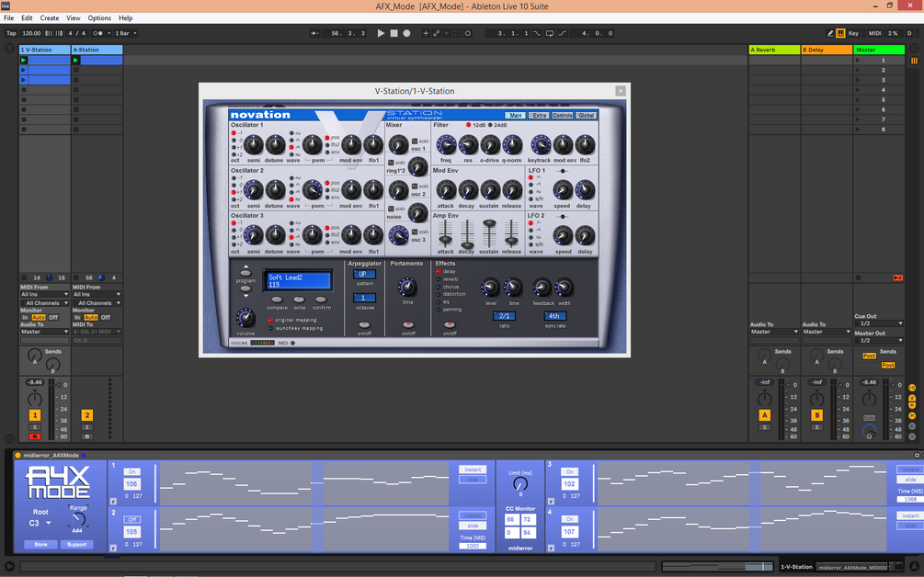
Task: Toggle the automation arm icon
Action: click(436, 33)
